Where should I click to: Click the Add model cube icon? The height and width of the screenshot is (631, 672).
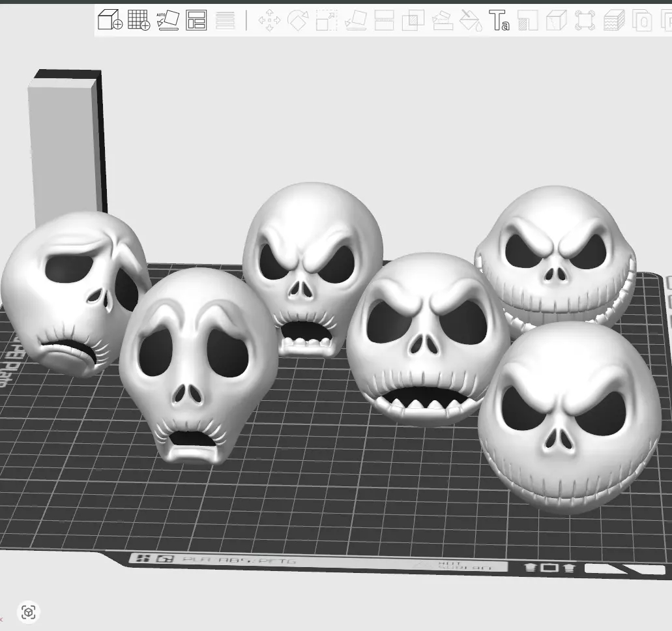point(110,20)
